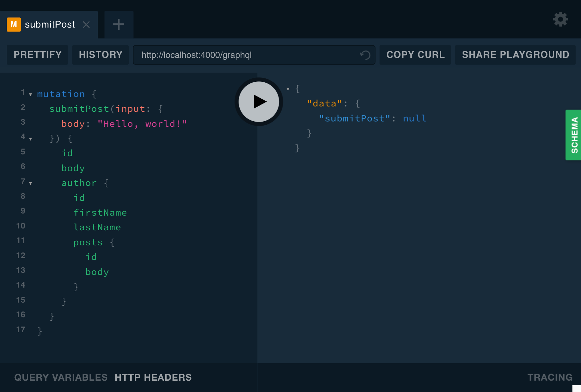Screen dimensions: 581x392
Task: Select the submitPost tab
Action: (50, 24)
